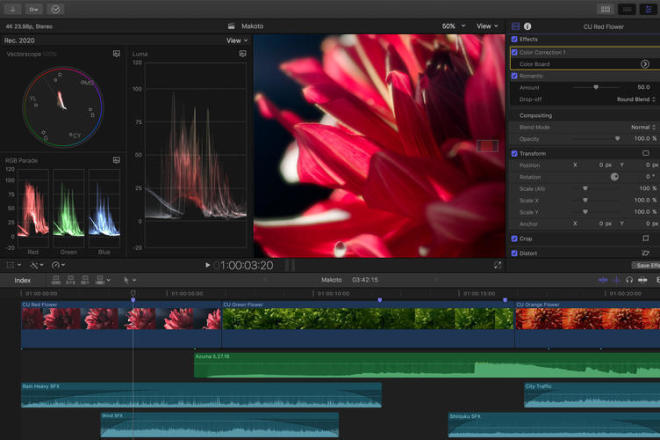Toggle the Transform checkbox
Screen dimensions: 660x440
pos(514,154)
